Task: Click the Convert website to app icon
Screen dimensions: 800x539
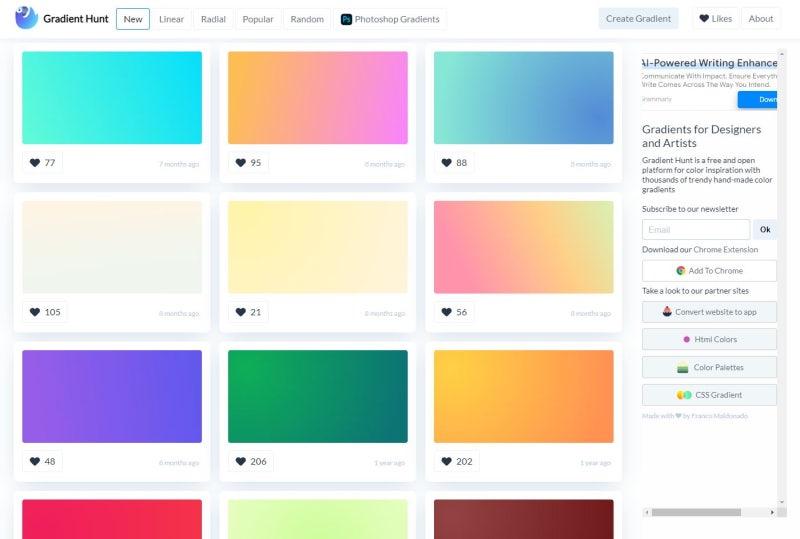Action: point(667,311)
